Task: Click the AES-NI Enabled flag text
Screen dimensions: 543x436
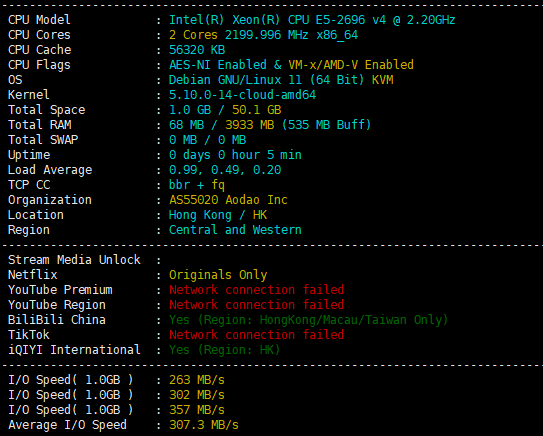Action: (218, 65)
